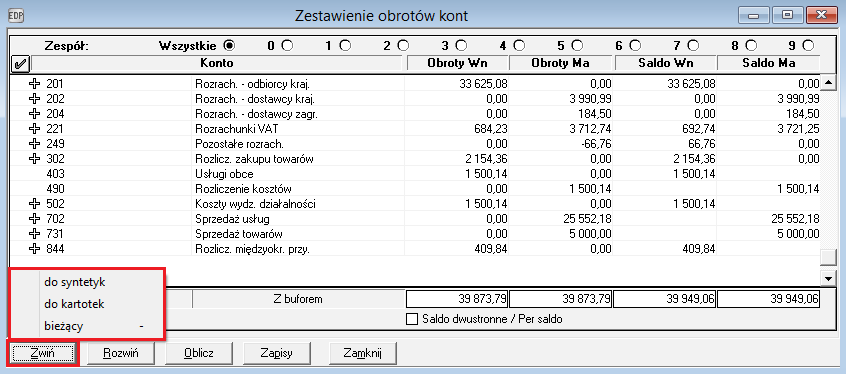The width and height of the screenshot is (846, 374).
Task: Expand account 221 plus icon
Action: tap(35, 129)
